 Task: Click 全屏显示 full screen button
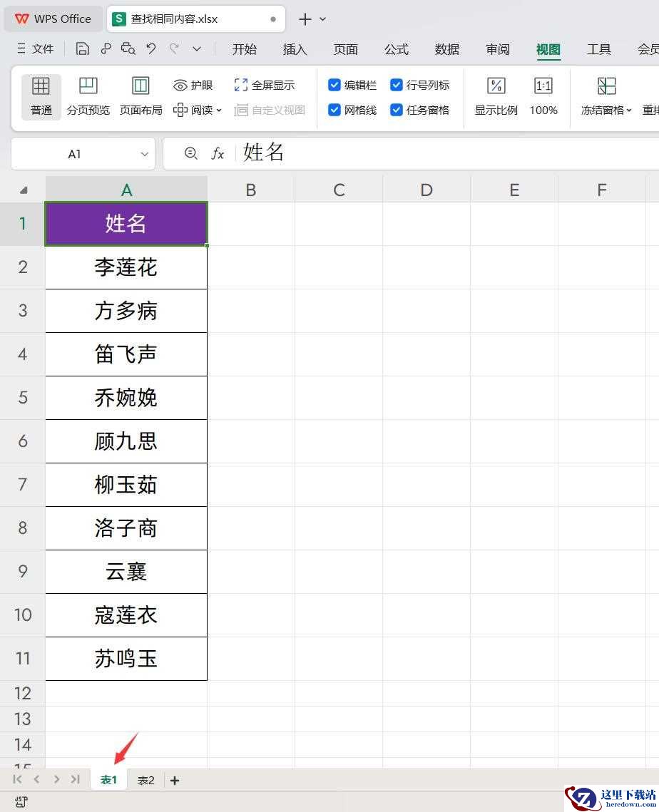click(264, 85)
